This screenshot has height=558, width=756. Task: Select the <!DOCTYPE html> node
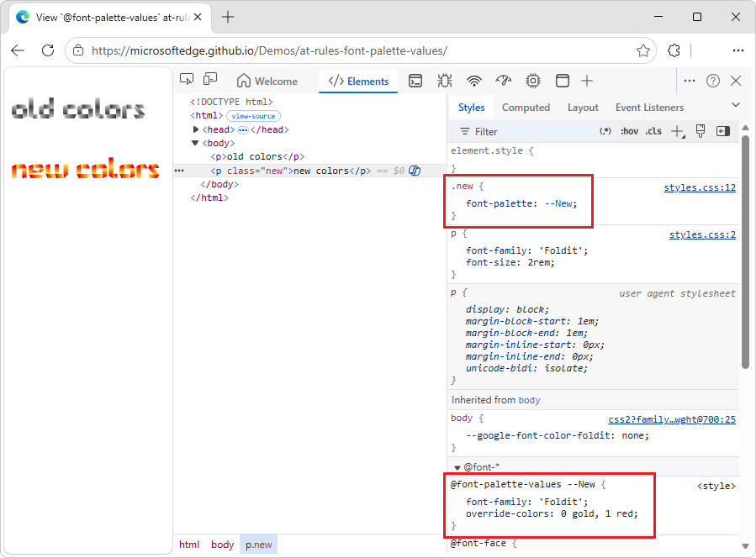point(231,102)
